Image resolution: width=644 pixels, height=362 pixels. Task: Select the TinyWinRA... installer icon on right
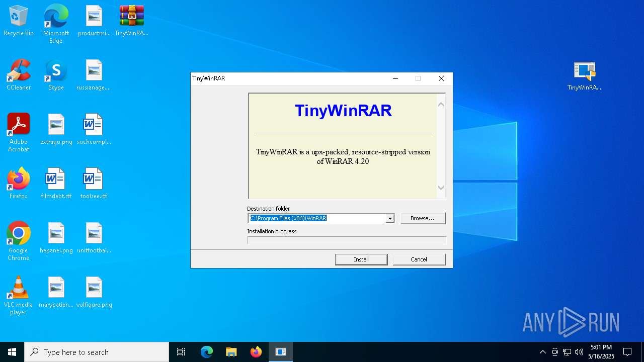584,75
